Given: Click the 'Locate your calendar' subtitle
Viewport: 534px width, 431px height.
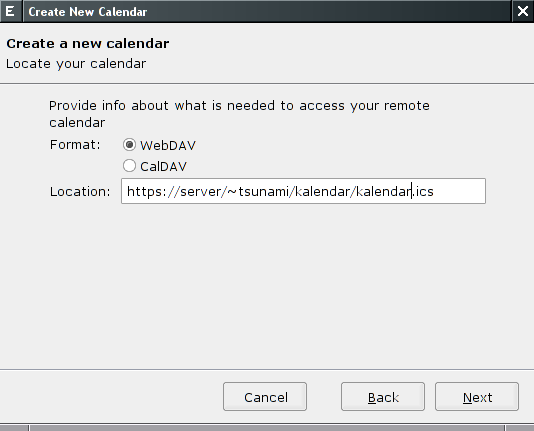Looking at the screenshot, I should [x=76, y=64].
